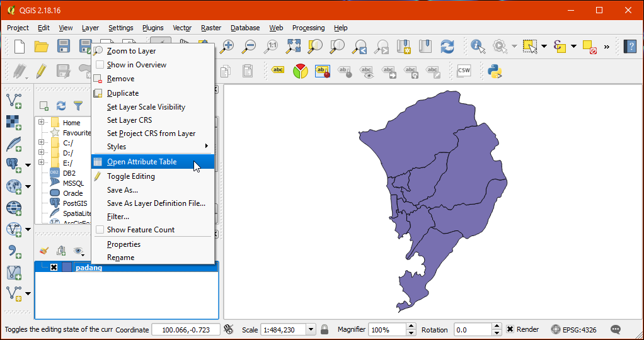Tick the Show Feature Count checkbox

[x=100, y=230]
